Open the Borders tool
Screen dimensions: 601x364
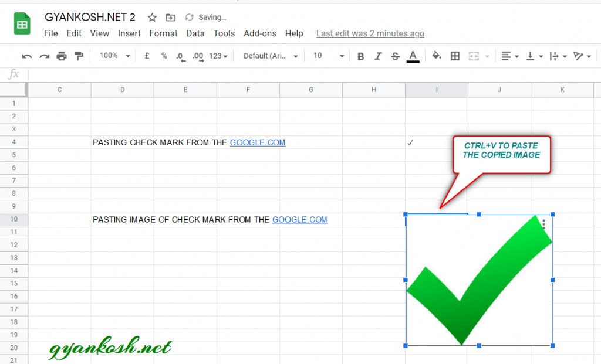[x=455, y=56]
